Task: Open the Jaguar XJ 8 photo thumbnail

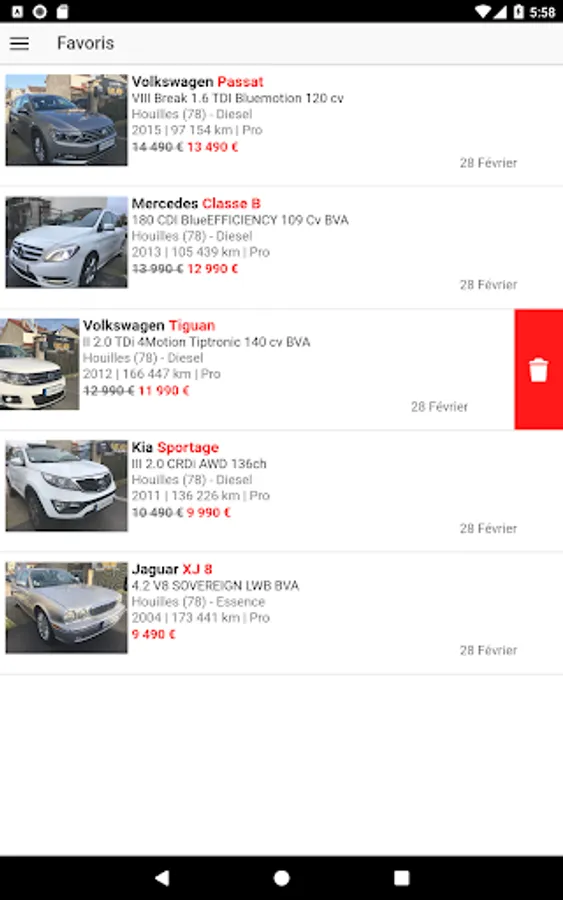Action: pos(67,607)
